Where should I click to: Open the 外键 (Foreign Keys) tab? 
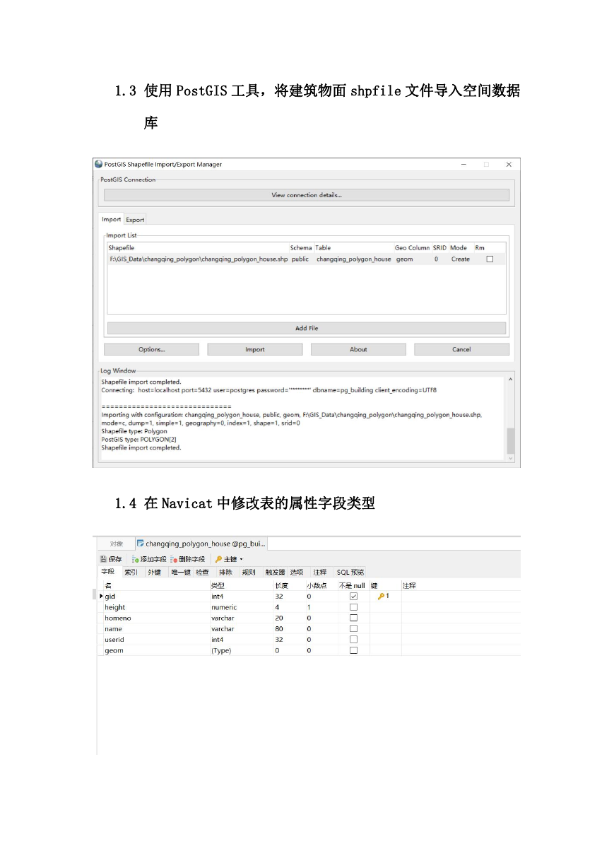(x=154, y=572)
